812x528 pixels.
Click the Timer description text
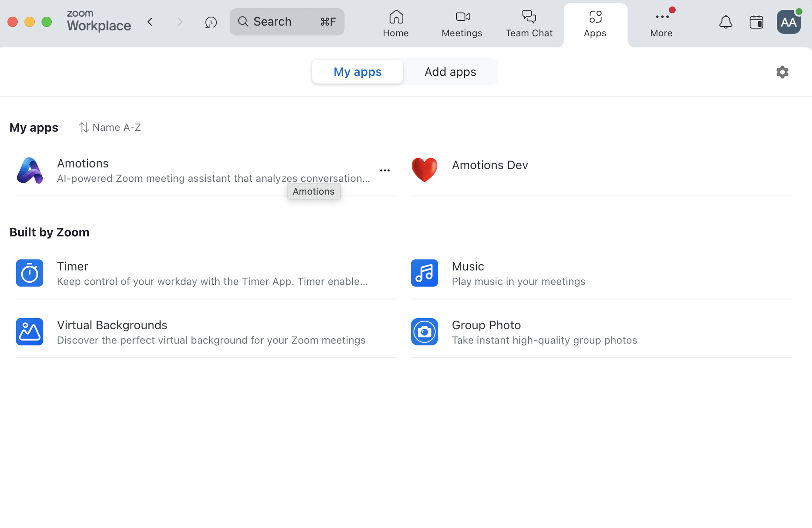click(212, 282)
